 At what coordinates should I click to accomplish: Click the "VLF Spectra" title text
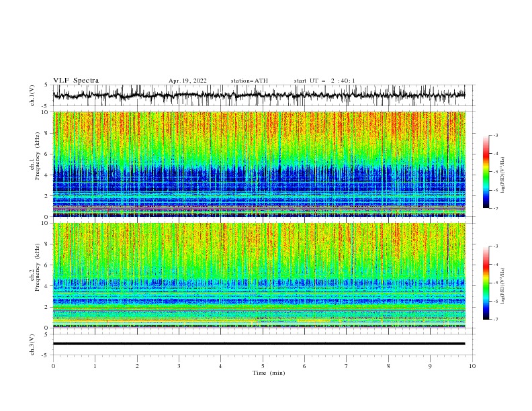point(76,81)
